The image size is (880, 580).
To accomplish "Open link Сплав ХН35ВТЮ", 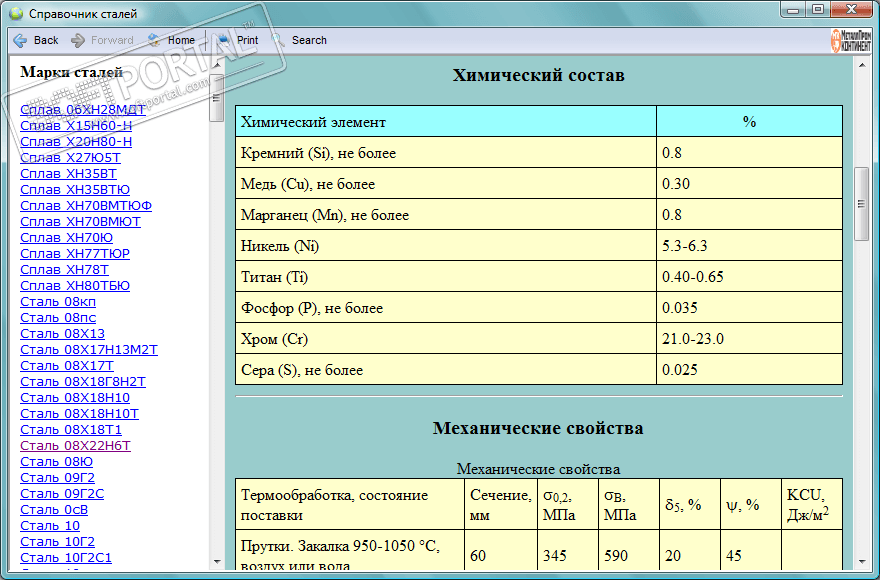I will (x=75, y=189).
